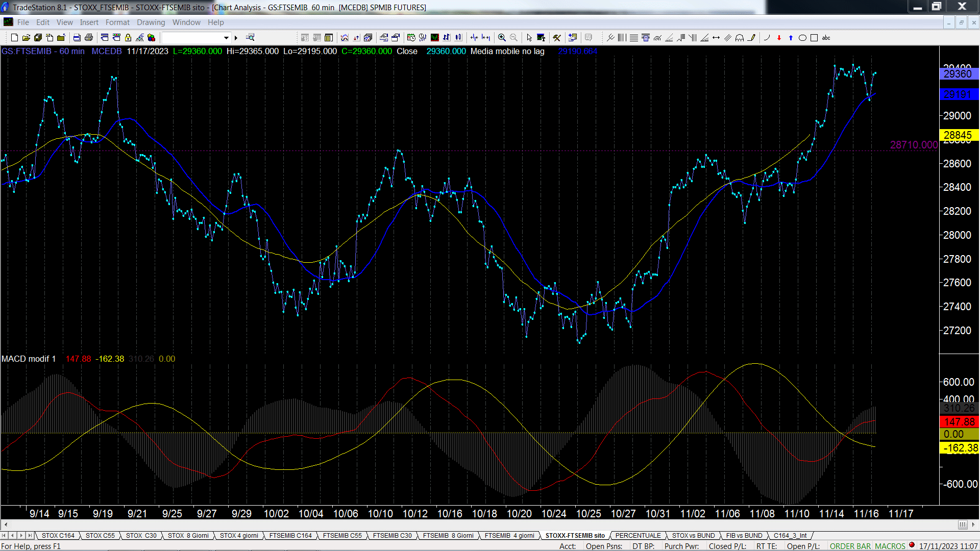This screenshot has width=980, height=551.
Task: Click the Zoom Out magnifier icon
Action: (514, 37)
